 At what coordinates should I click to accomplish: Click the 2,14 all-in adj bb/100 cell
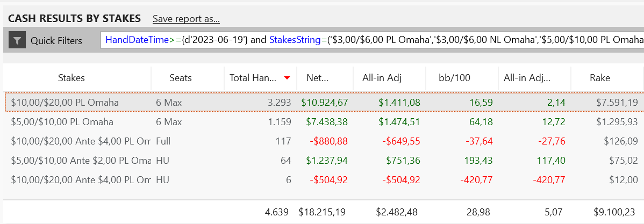[x=556, y=103]
